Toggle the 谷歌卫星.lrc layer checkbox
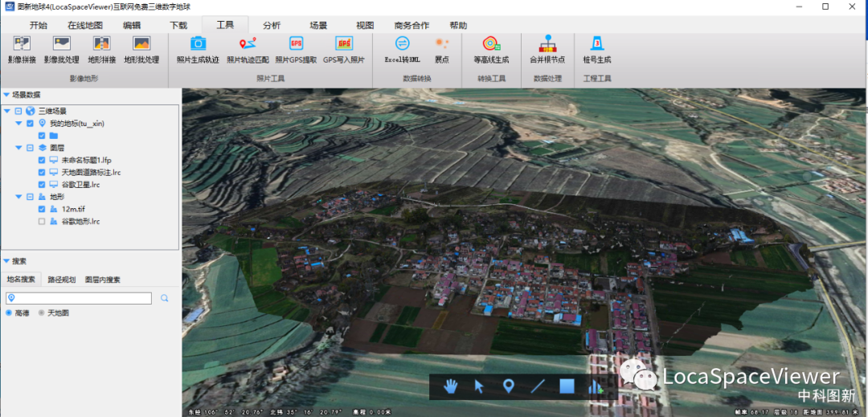 tap(42, 184)
